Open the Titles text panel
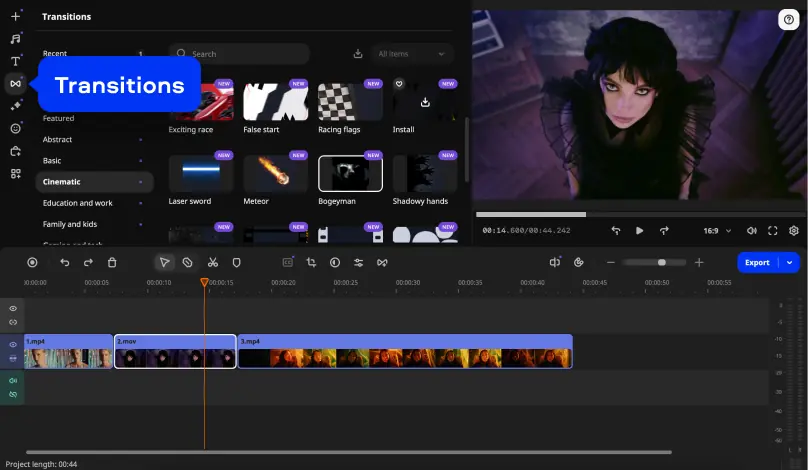Viewport: 808px width, 470px height. [15, 61]
